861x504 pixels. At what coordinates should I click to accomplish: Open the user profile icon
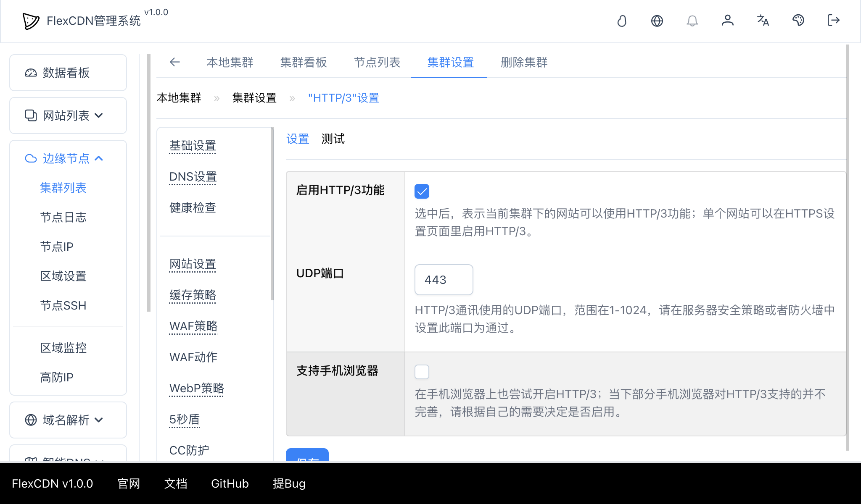click(728, 21)
